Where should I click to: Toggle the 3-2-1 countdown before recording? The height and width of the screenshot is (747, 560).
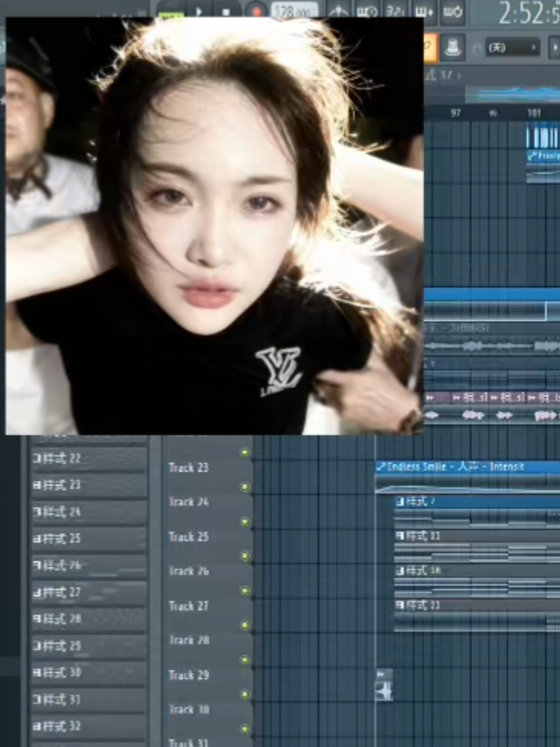(395, 11)
